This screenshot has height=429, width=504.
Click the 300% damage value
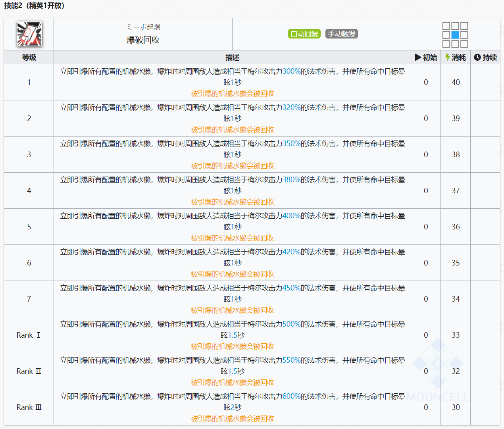[292, 71]
